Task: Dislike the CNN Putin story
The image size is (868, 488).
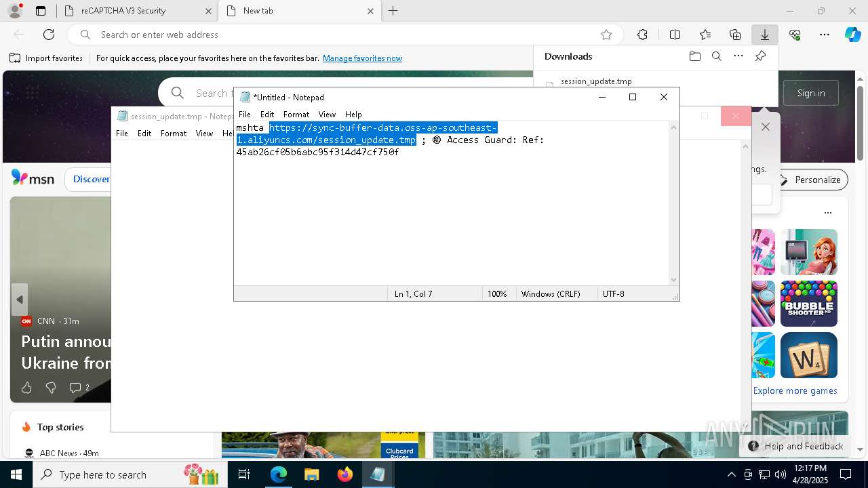Action: click(x=51, y=387)
